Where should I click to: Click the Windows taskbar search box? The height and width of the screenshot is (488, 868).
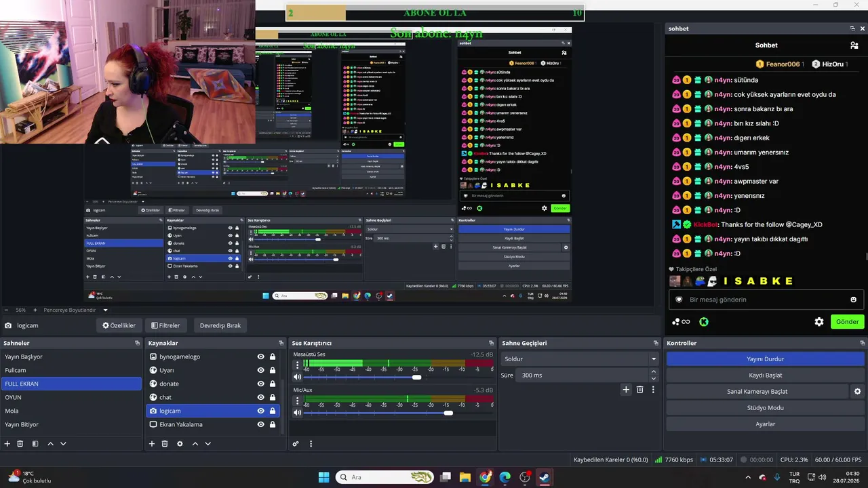tap(385, 477)
